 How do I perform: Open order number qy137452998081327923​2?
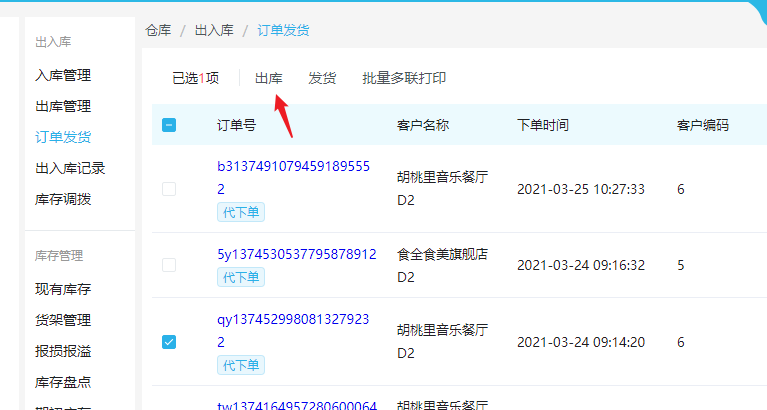click(x=293, y=331)
